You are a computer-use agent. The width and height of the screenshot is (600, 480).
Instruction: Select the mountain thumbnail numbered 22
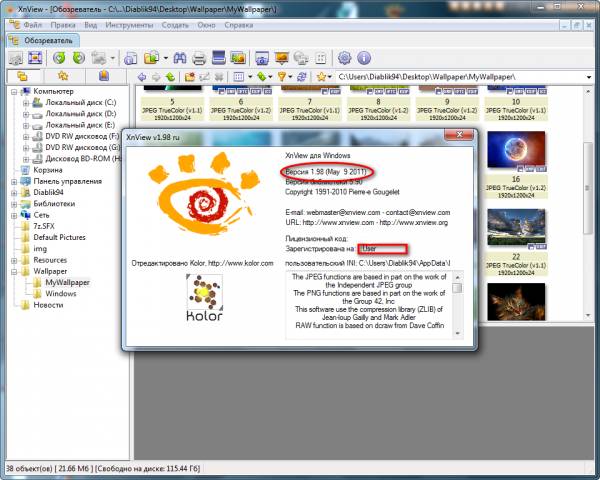516,227
